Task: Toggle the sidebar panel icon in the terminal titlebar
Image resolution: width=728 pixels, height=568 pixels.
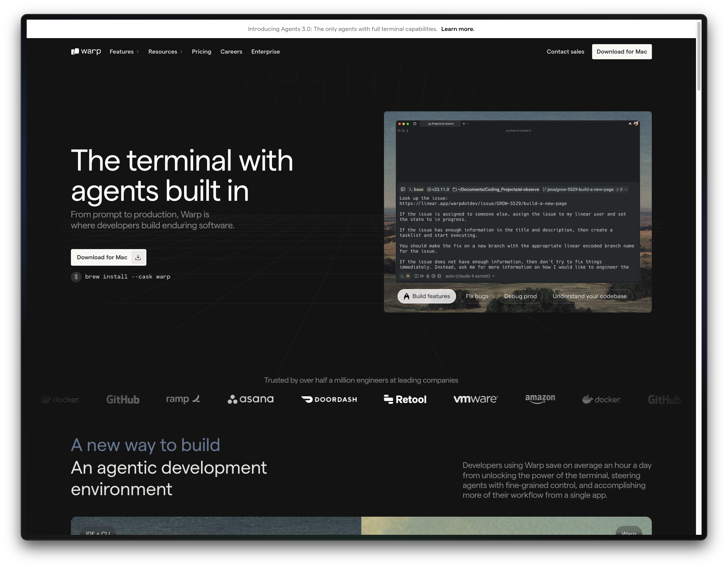Action: [x=414, y=124]
